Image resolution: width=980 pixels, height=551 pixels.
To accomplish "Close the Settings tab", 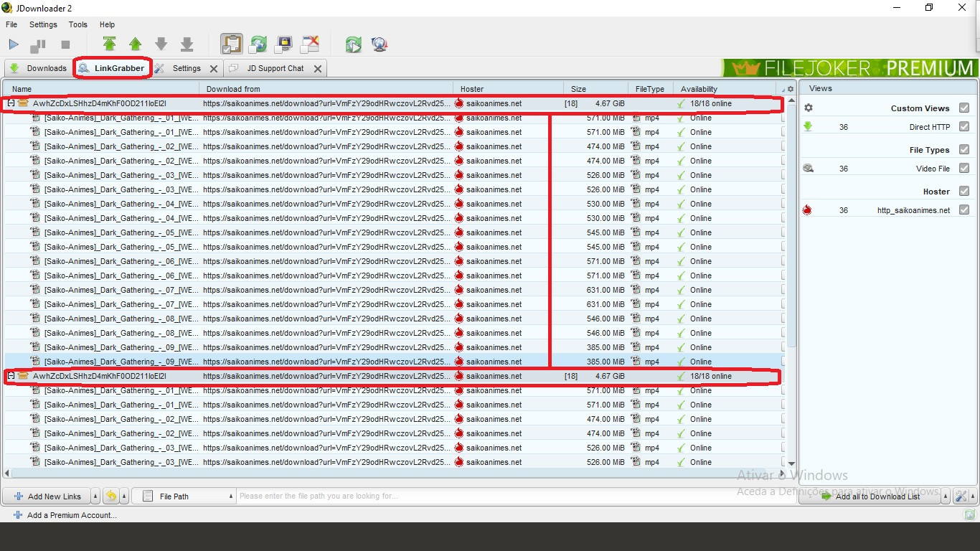I will point(214,69).
